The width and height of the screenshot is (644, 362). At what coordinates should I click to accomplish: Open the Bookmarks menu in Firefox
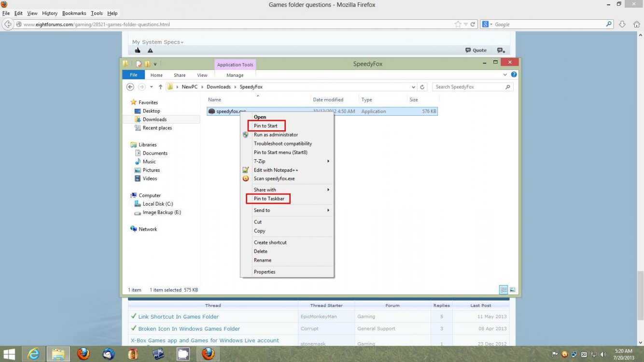point(74,13)
